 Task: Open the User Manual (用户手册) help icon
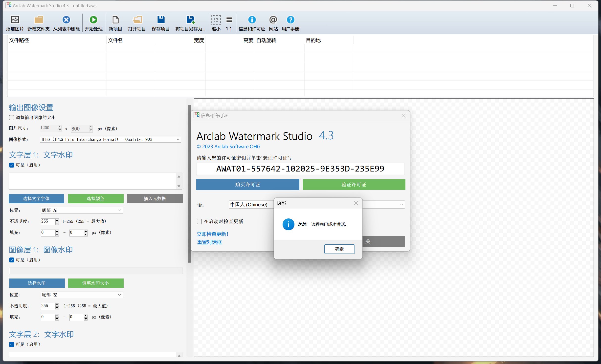click(x=290, y=20)
